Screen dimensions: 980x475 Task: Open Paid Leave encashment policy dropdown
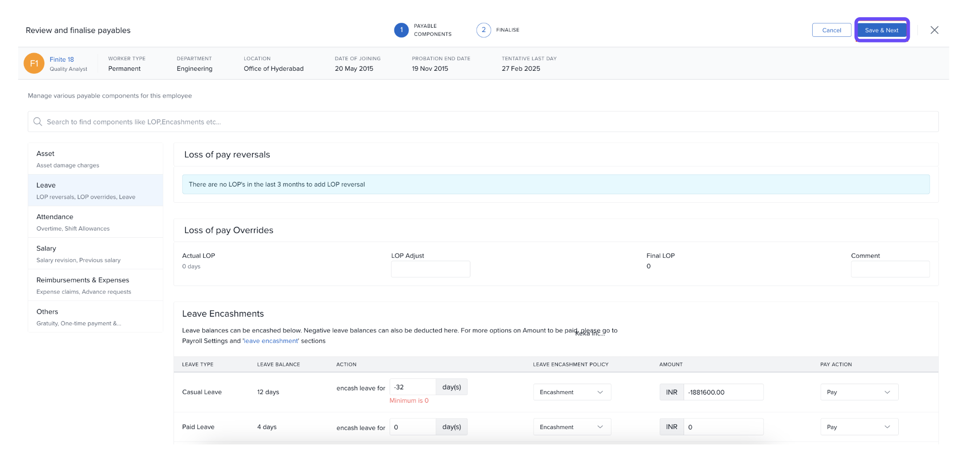pos(572,427)
